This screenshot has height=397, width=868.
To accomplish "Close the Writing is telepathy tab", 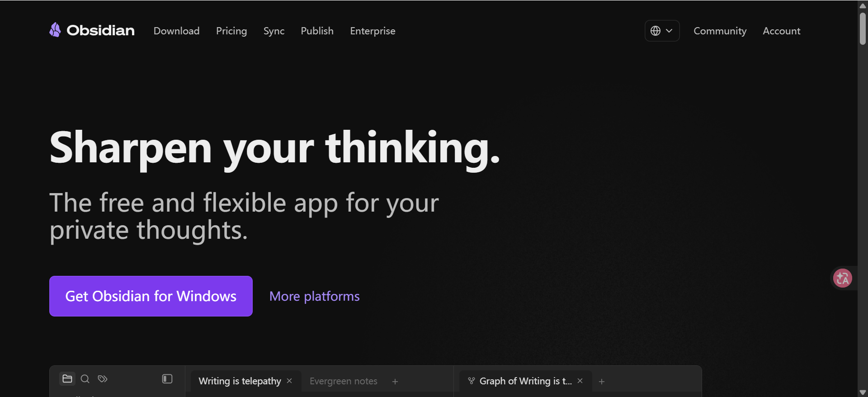I will click(289, 381).
